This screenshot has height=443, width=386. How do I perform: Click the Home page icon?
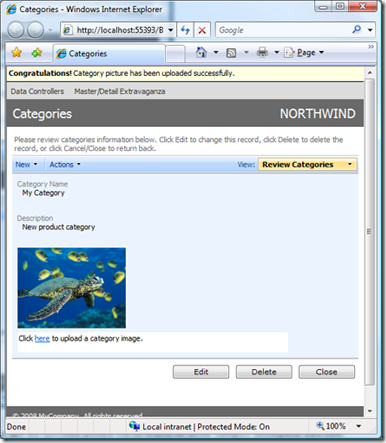point(201,52)
